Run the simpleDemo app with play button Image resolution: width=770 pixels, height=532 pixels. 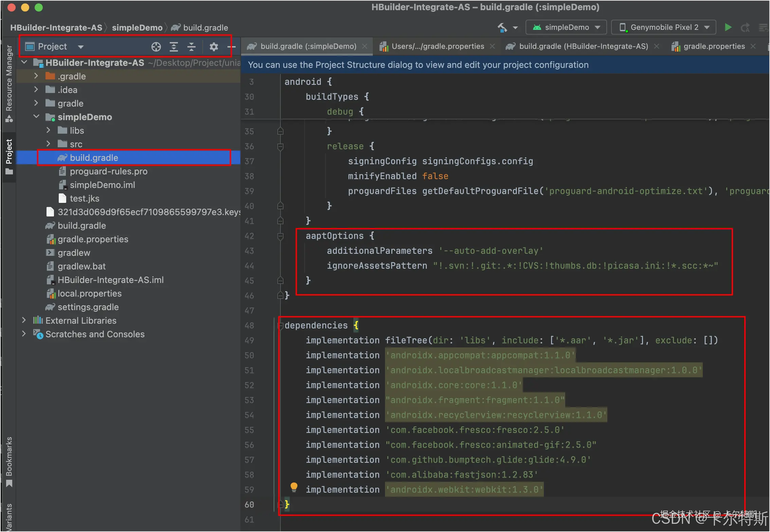pyautogui.click(x=728, y=27)
